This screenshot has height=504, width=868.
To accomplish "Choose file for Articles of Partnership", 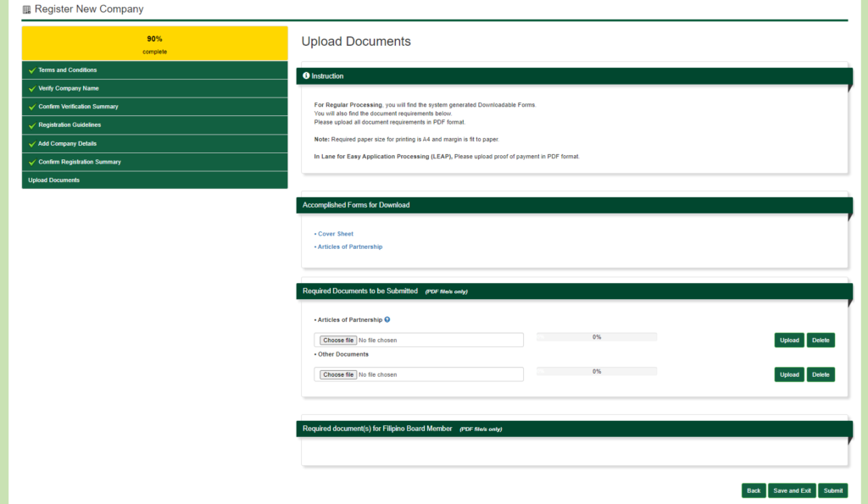I will click(x=338, y=341).
